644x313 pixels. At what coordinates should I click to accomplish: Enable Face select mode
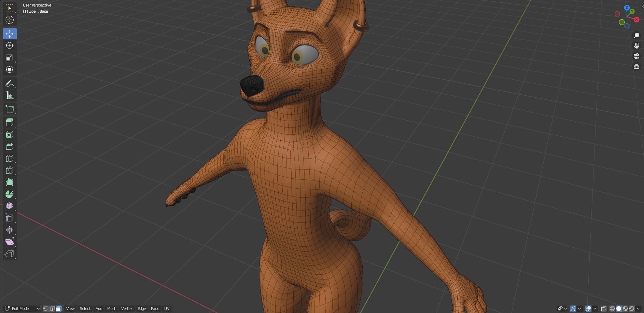tap(58, 309)
